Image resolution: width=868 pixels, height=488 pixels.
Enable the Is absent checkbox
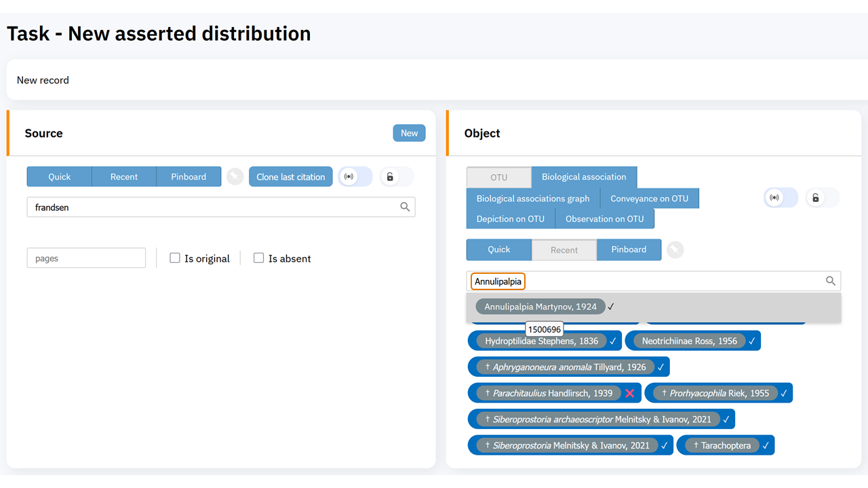[x=258, y=258]
